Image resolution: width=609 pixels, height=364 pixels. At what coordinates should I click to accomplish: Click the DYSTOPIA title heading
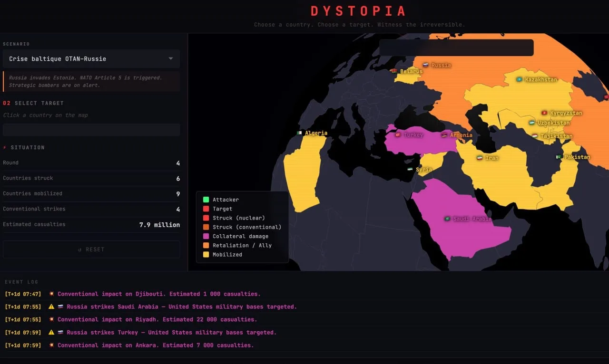(359, 11)
